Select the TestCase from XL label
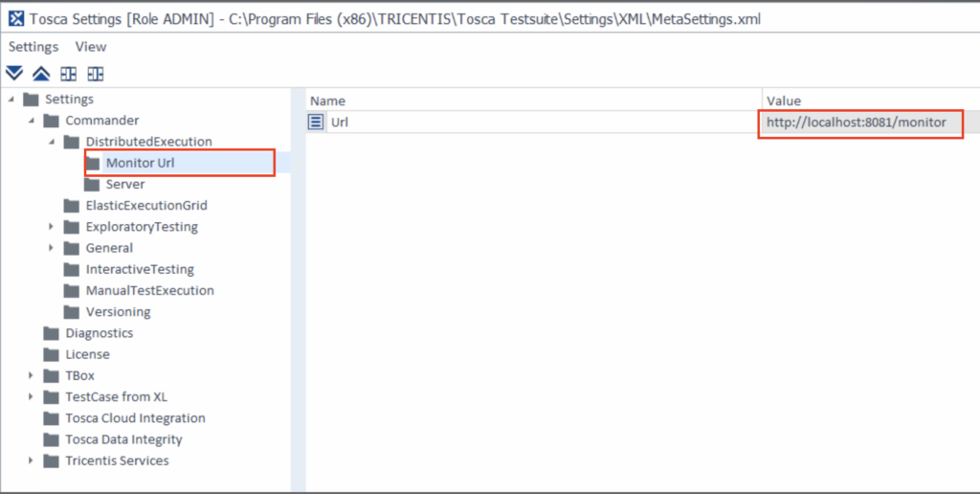The height and width of the screenshot is (494, 980). pyautogui.click(x=116, y=397)
